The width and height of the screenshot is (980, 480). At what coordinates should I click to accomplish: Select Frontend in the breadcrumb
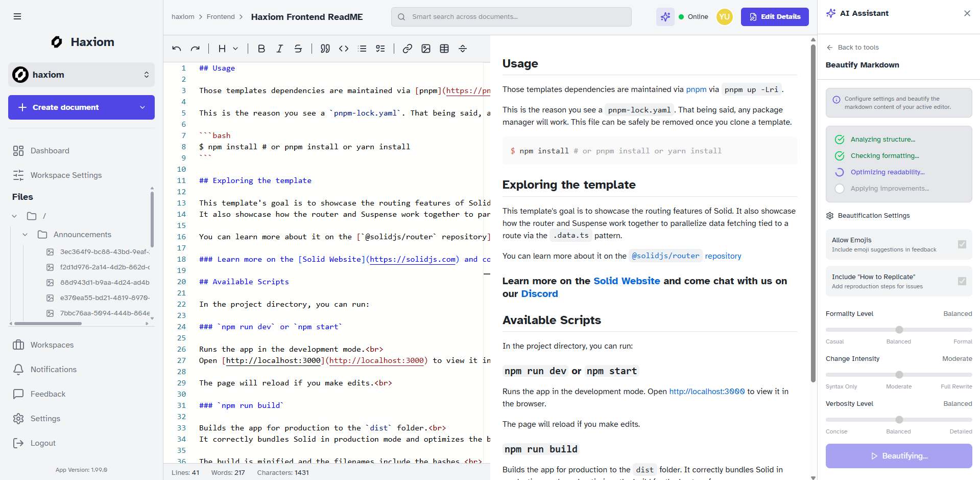[x=221, y=16]
